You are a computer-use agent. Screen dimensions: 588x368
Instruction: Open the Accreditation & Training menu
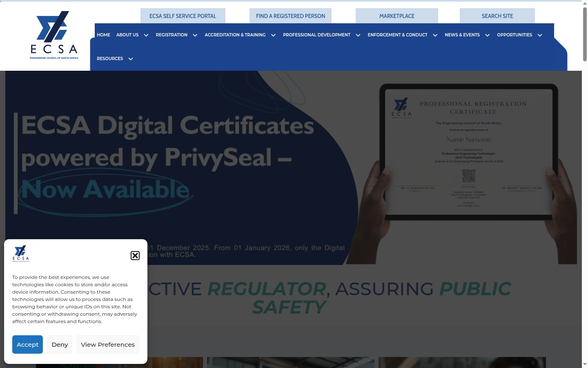point(235,35)
